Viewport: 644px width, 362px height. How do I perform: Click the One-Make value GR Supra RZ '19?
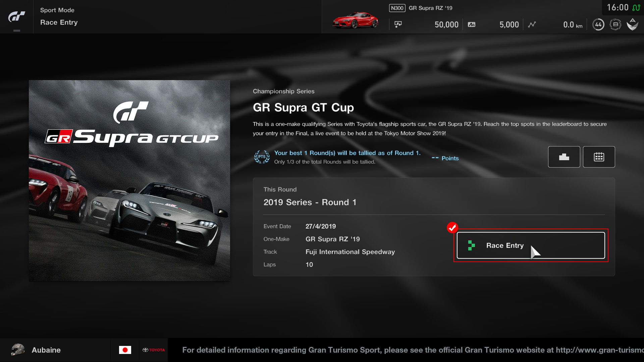332,239
